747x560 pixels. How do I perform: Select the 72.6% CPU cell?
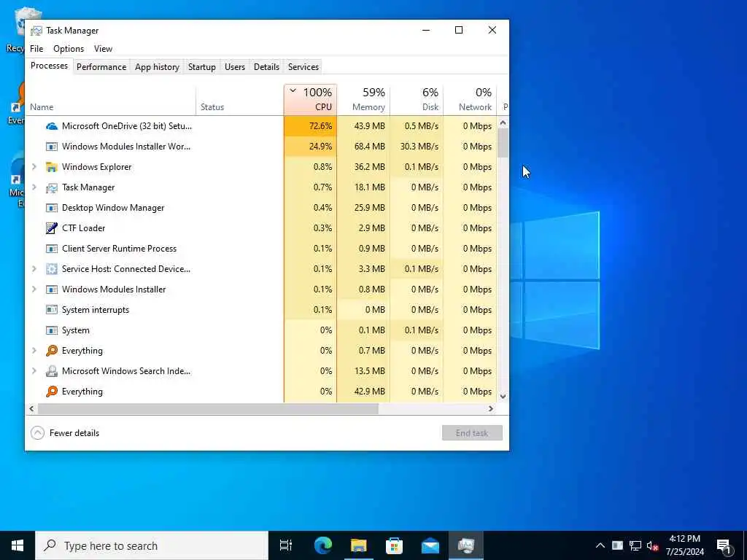310,126
